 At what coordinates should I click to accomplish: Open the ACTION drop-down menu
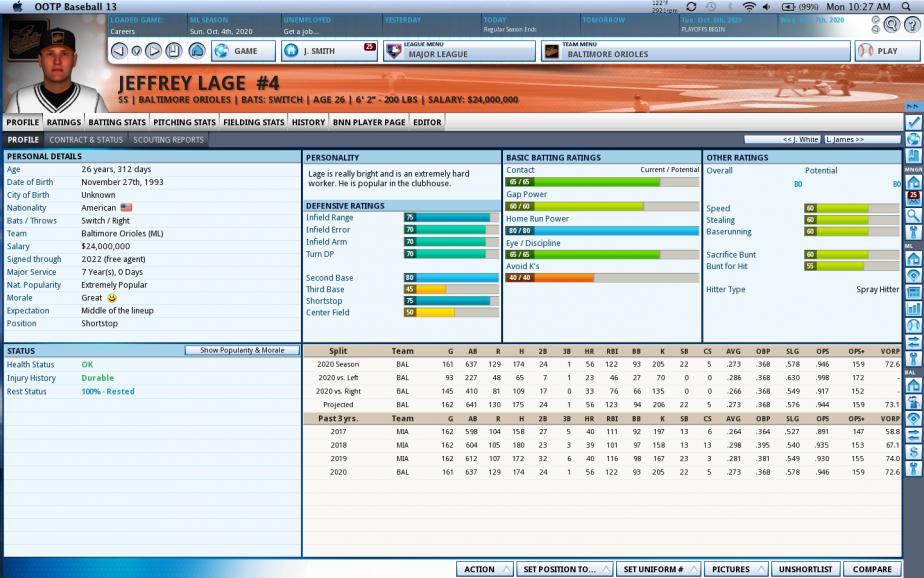(x=484, y=569)
